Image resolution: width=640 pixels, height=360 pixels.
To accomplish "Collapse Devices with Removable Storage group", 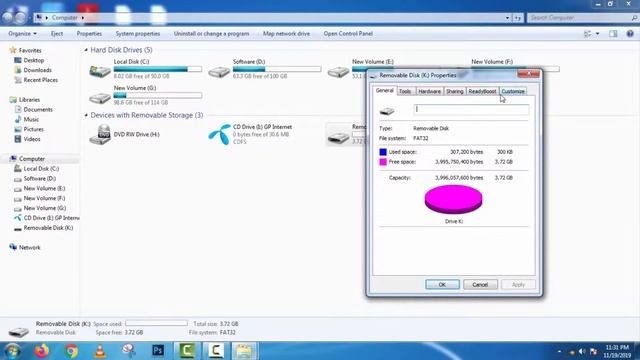I will pyautogui.click(x=86, y=115).
